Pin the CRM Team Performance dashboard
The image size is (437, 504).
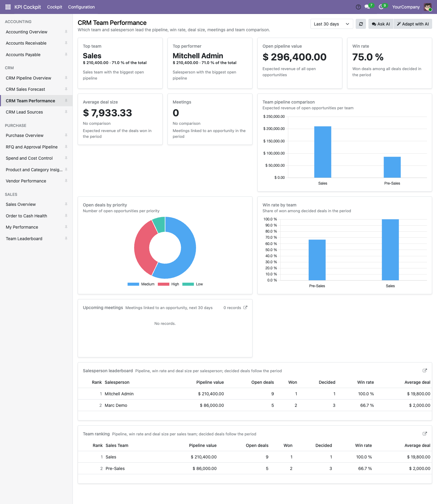point(66,101)
